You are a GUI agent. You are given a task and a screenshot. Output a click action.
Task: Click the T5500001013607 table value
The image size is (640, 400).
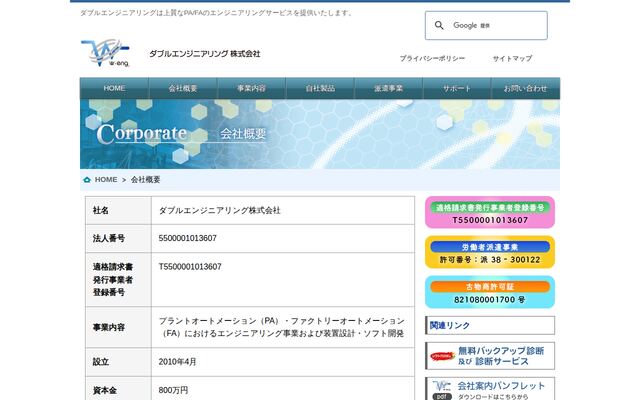click(x=190, y=267)
